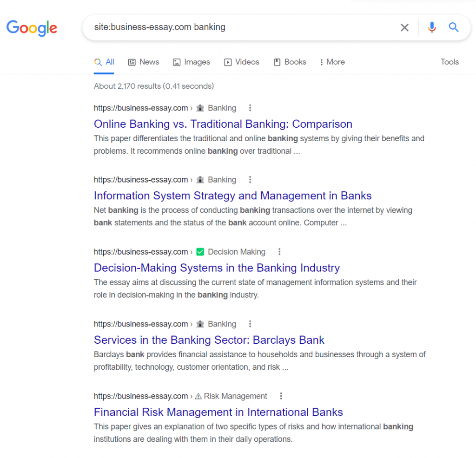Click the green checkmark beside Decision Making breadcrumb
The image size is (476, 458).
(200, 252)
